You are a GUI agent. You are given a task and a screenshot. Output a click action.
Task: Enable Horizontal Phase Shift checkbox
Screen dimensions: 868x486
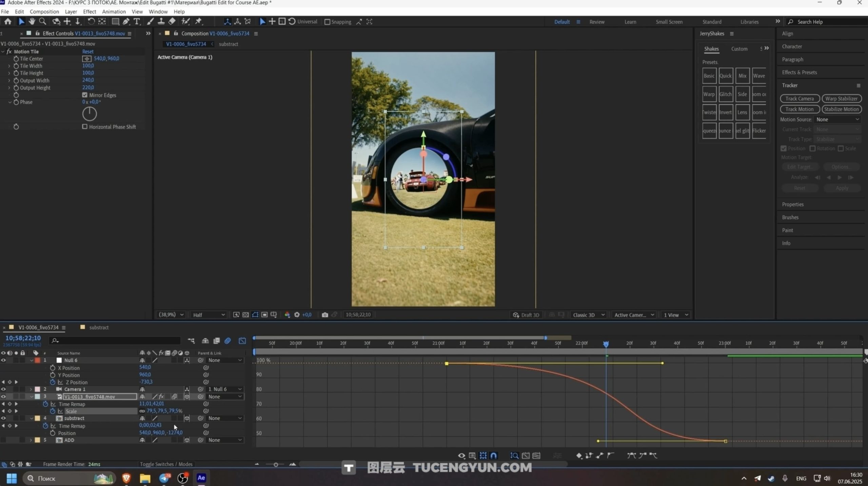85,127
